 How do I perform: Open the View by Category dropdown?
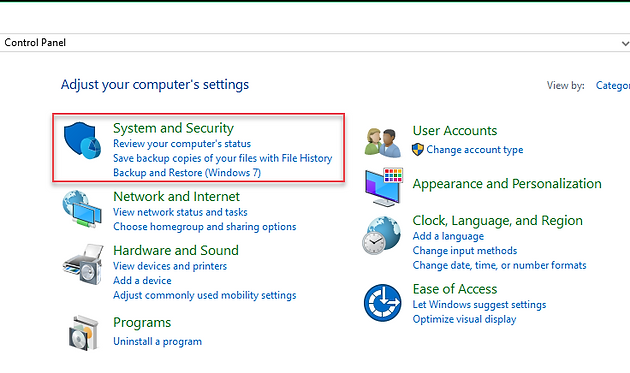pyautogui.click(x=613, y=86)
